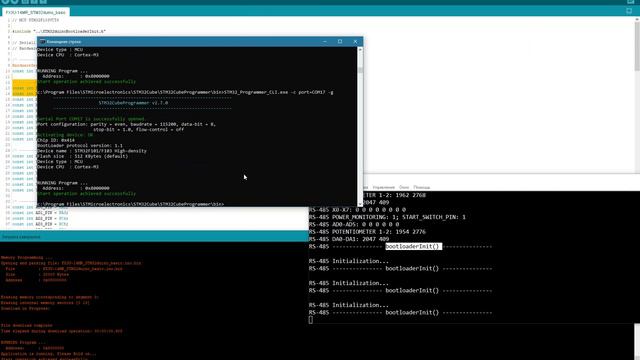The height and width of the screenshot is (360, 640).
Task: Click the command prompt scrollbar thumb
Action: [x=360, y=70]
